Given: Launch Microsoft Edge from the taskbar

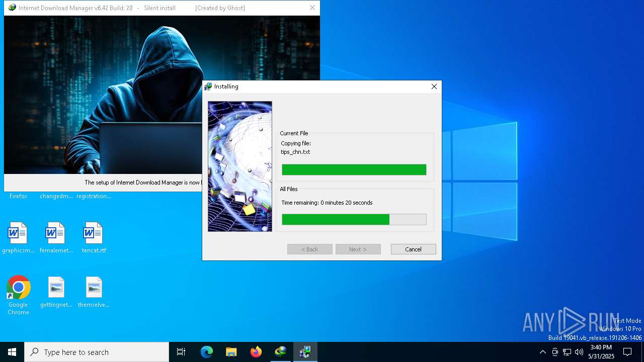Looking at the screenshot, I should click(x=207, y=352).
